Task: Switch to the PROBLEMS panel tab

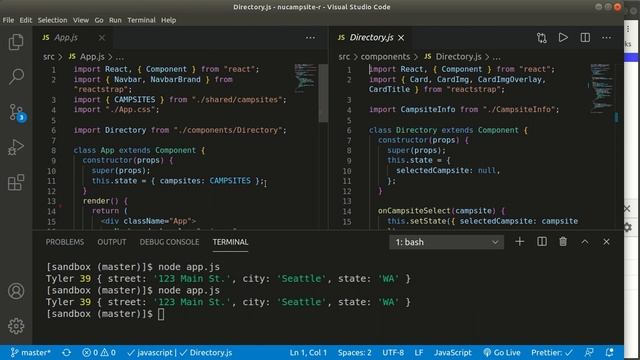Action: (x=64, y=242)
